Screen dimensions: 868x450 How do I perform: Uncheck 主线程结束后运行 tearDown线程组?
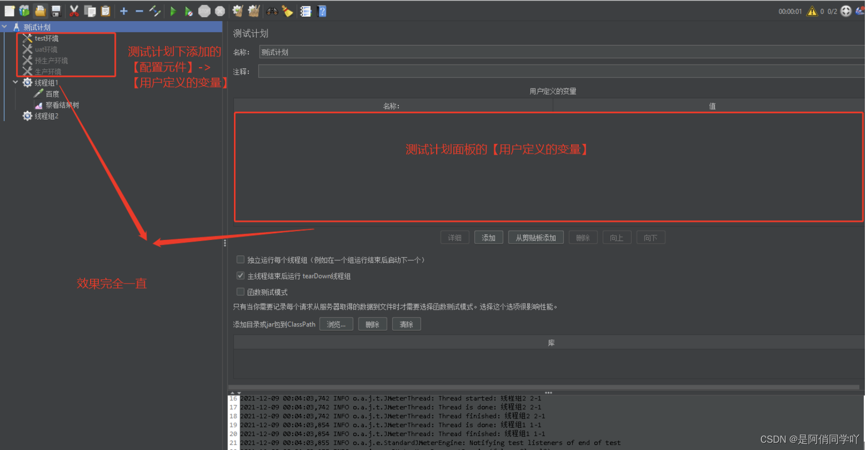tap(241, 276)
